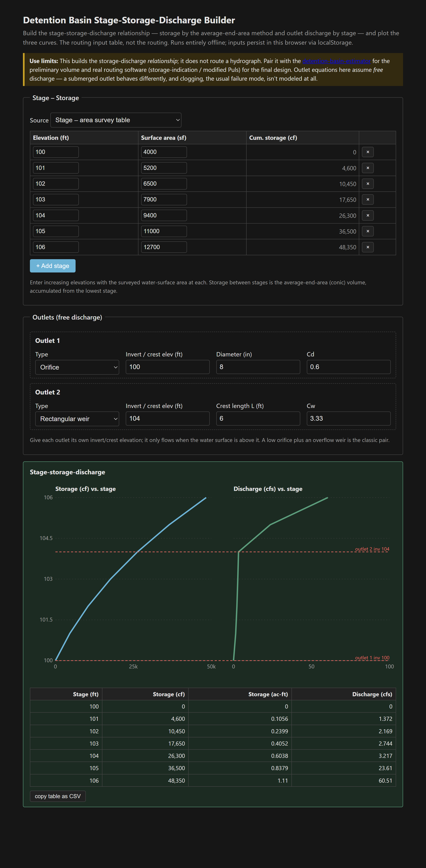Open the Source dropdown
426x868 pixels.
(116, 120)
